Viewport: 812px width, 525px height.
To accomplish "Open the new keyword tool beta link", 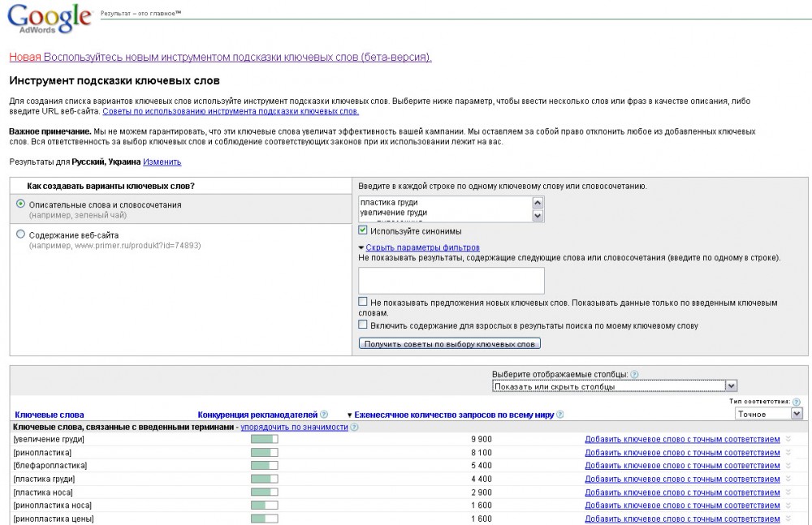I will (221, 57).
